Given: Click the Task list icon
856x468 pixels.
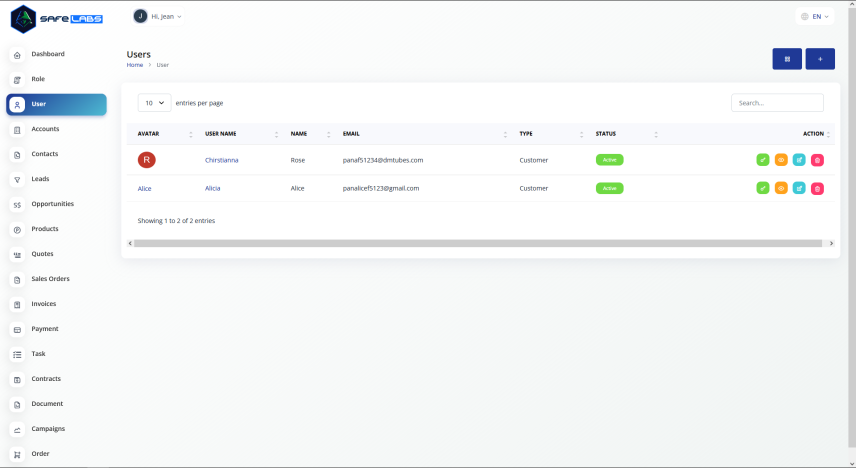Looking at the screenshot, I should pyautogui.click(x=17, y=355).
